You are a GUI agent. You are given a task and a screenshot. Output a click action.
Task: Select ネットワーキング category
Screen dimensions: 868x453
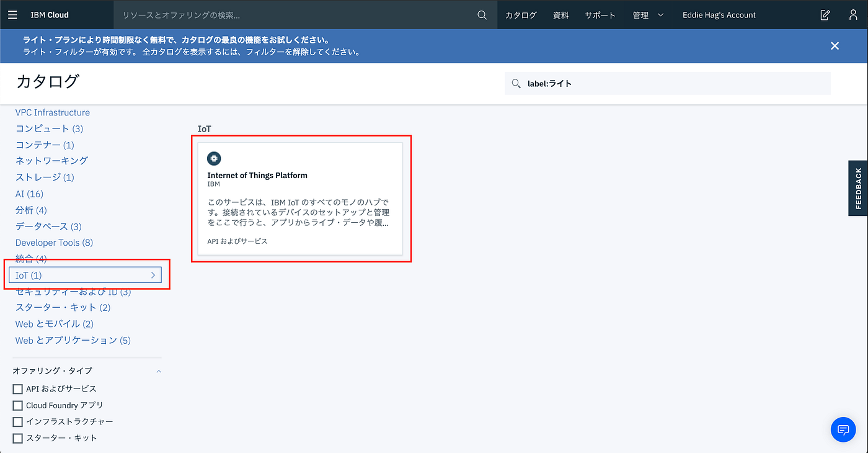click(x=52, y=160)
